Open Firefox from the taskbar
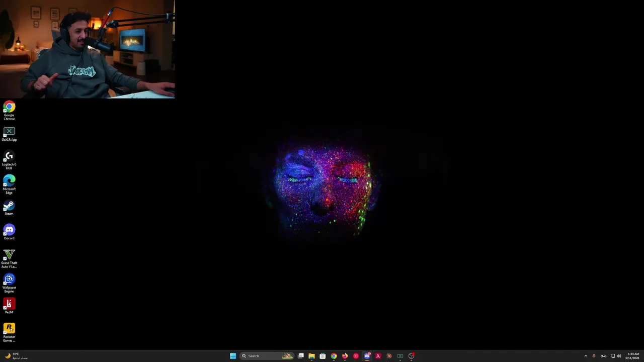644x362 pixels. point(345,356)
